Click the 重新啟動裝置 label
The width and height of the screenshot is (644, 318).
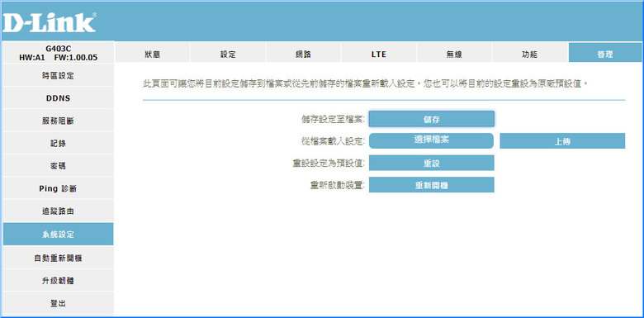337,185
